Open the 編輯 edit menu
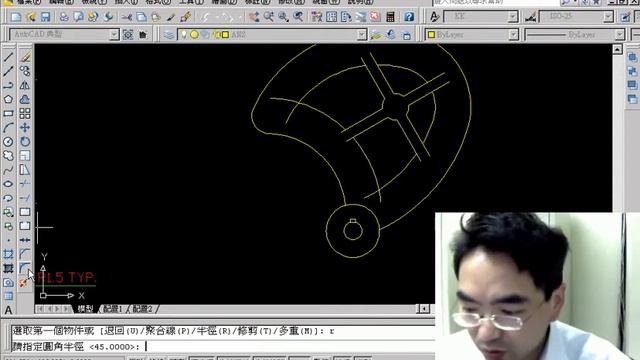This screenshot has width=640, height=360. [61, 2]
